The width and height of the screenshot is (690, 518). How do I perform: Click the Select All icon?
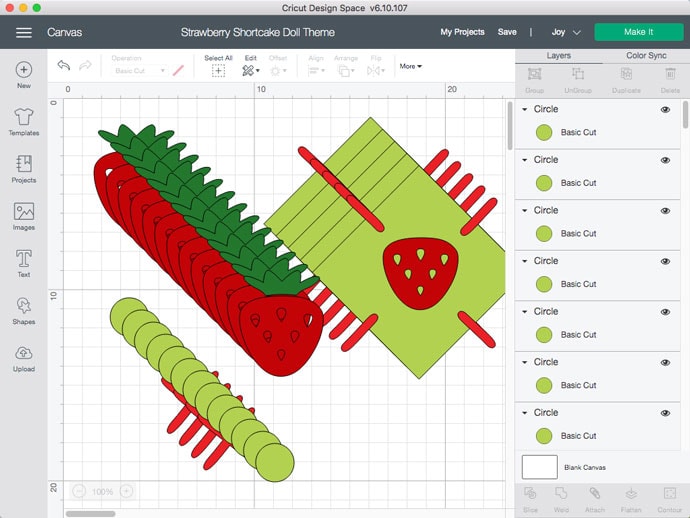tap(218, 70)
